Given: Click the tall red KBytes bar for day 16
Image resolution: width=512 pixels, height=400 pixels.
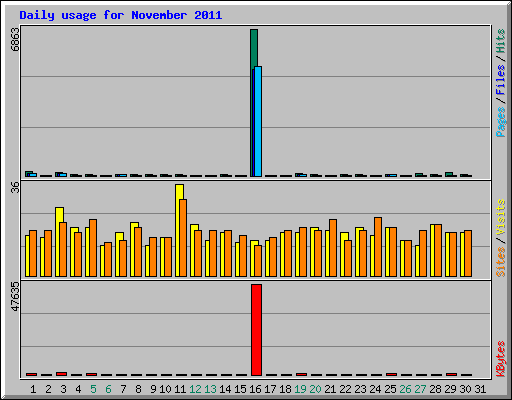Looking at the screenshot, I should [x=256, y=330].
